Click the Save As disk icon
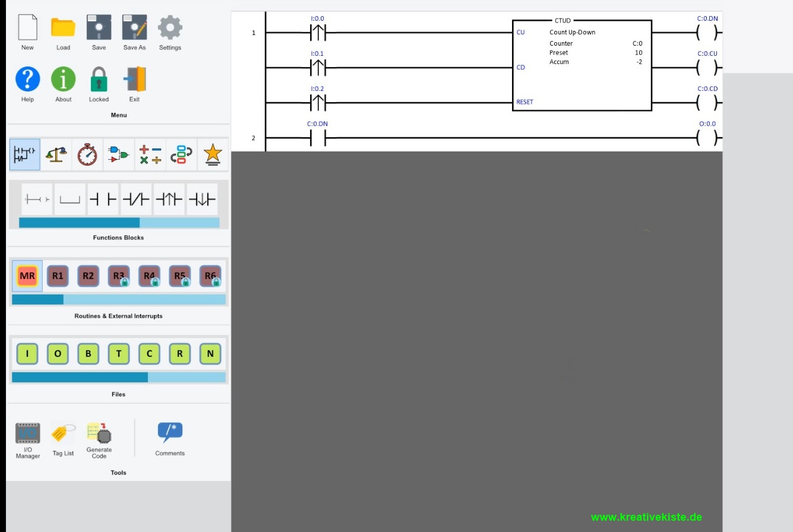This screenshot has height=532, width=793. 134,28
